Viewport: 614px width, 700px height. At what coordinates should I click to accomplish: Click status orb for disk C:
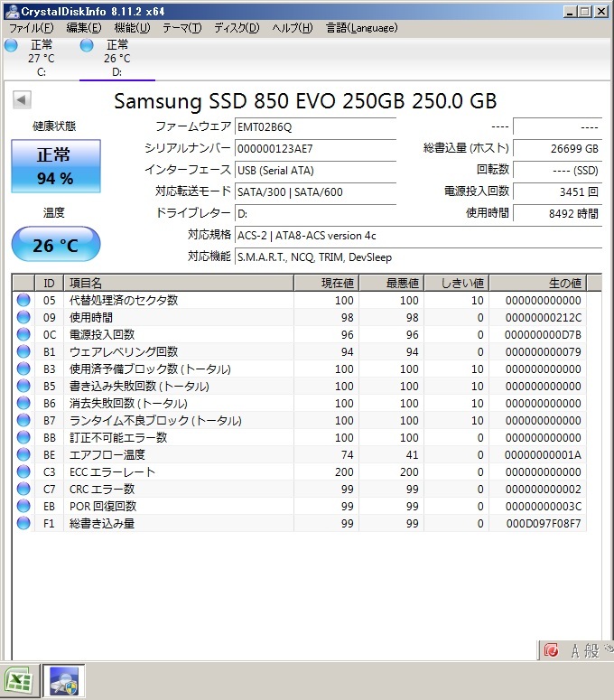coord(11,45)
